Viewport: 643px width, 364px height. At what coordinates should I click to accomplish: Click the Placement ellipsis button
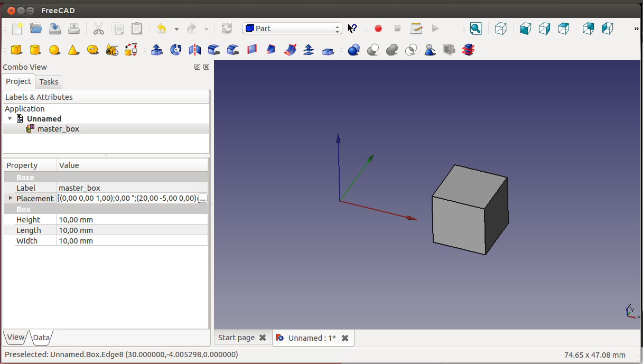[x=203, y=199]
